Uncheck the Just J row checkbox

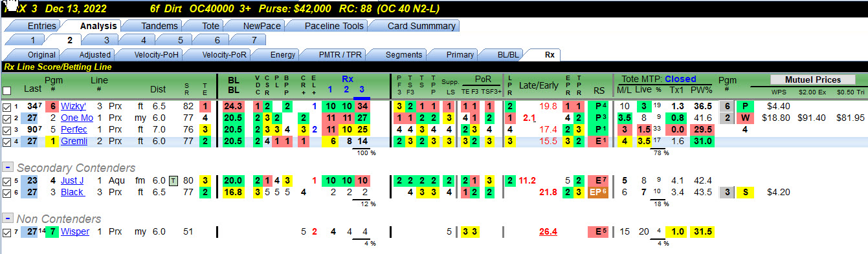6,181
